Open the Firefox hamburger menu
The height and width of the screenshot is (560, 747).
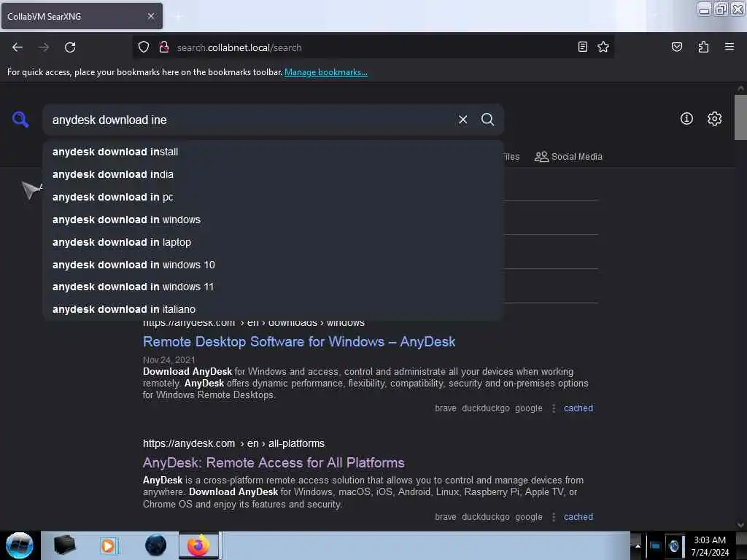pyautogui.click(x=729, y=47)
